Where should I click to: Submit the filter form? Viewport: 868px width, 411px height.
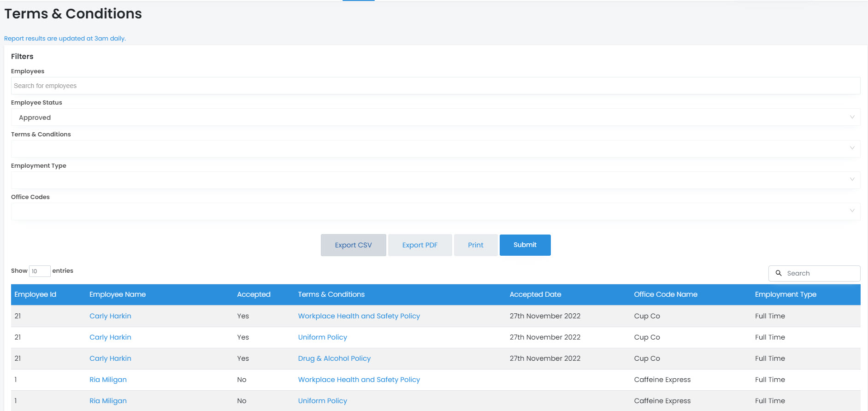point(525,245)
